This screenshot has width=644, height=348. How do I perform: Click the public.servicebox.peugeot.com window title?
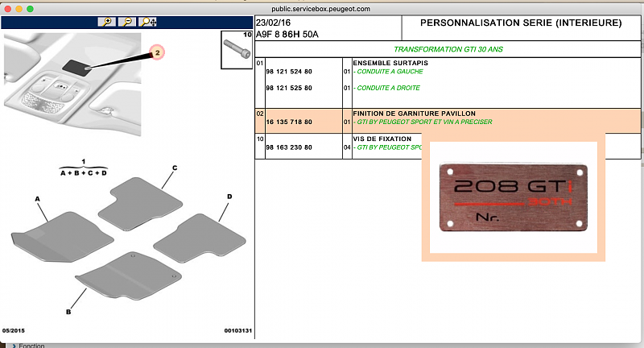pyautogui.click(x=320, y=9)
